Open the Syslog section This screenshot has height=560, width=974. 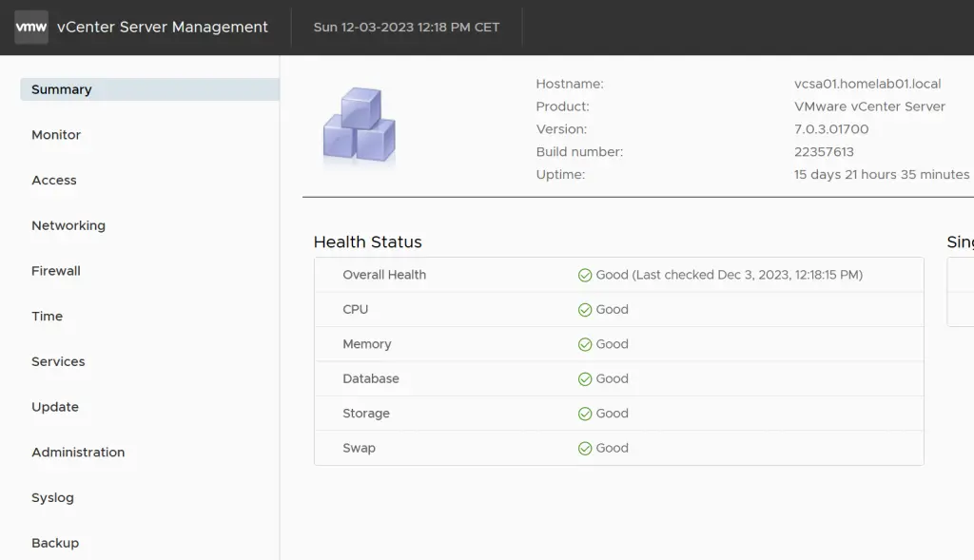coord(52,497)
